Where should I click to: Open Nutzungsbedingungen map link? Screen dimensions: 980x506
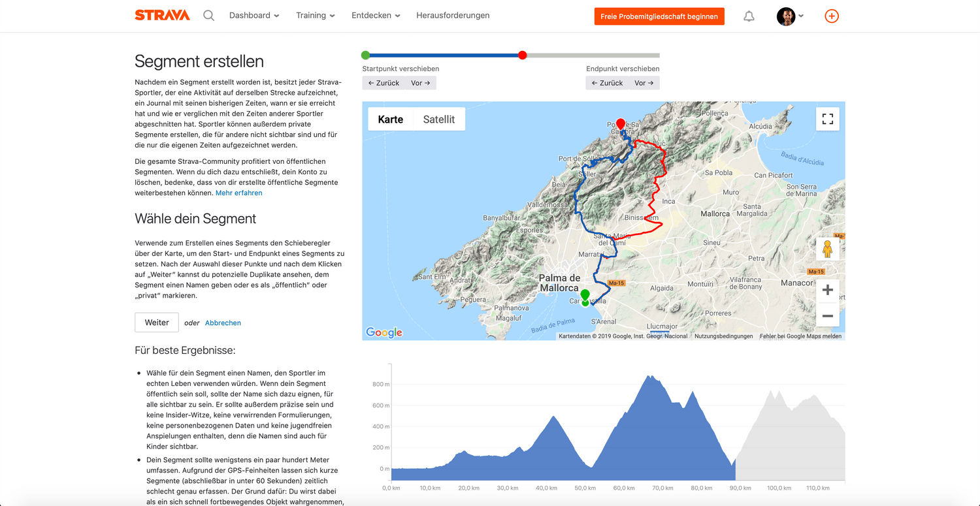point(723,336)
